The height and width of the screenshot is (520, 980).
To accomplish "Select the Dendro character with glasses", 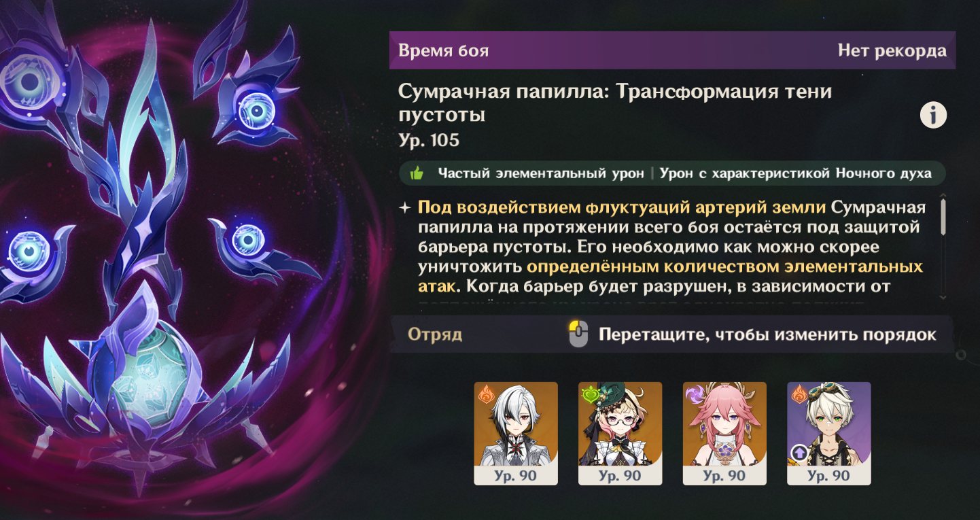I will 620,434.
